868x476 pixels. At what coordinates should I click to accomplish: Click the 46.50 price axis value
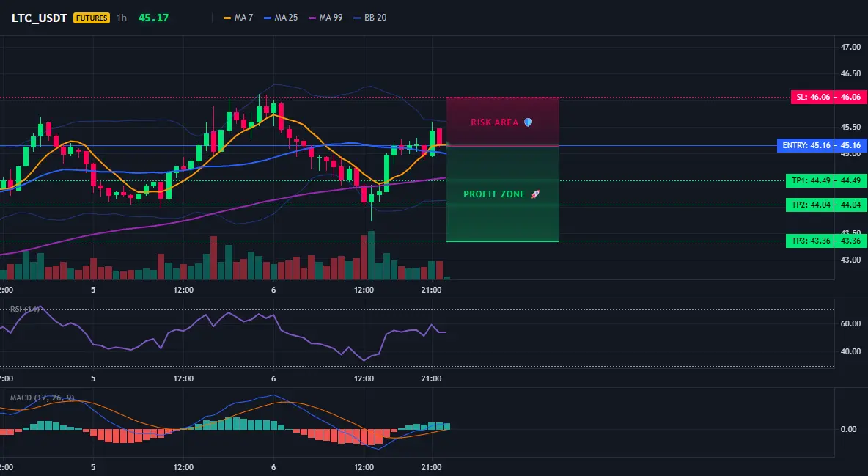click(851, 73)
